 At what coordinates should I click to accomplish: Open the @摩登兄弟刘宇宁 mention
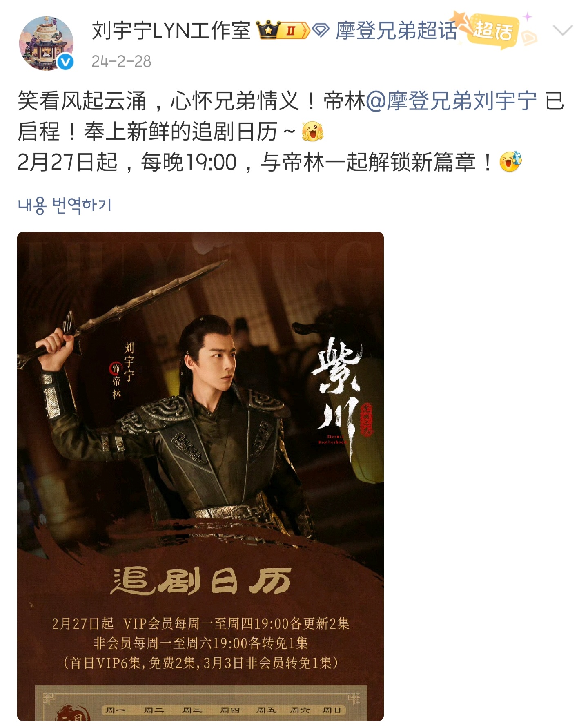click(451, 101)
